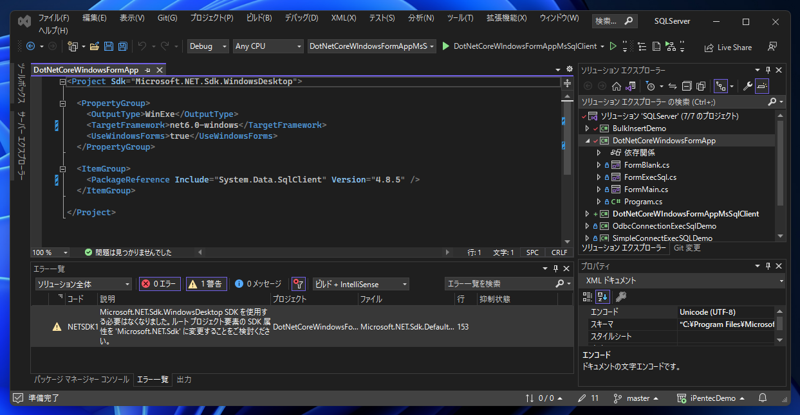Open the XML document object dropdown in Properties
Viewport: 800px width, 415px height.
pyautogui.click(x=683, y=281)
